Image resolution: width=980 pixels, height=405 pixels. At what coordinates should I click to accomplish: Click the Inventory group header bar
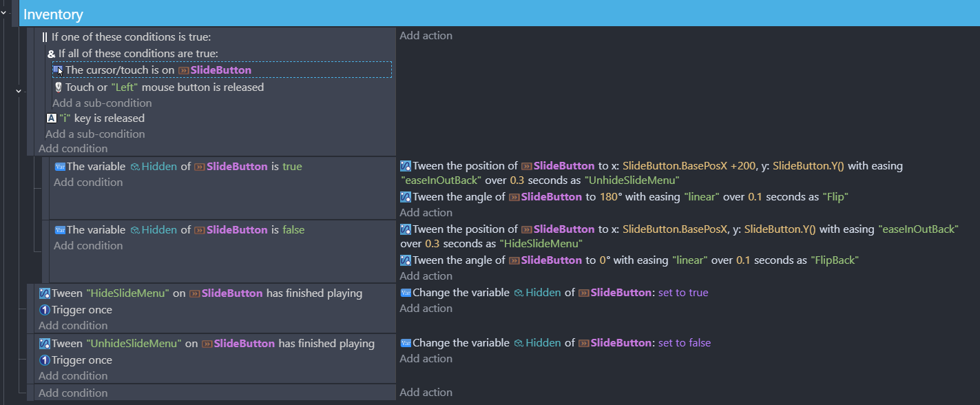coord(482,14)
